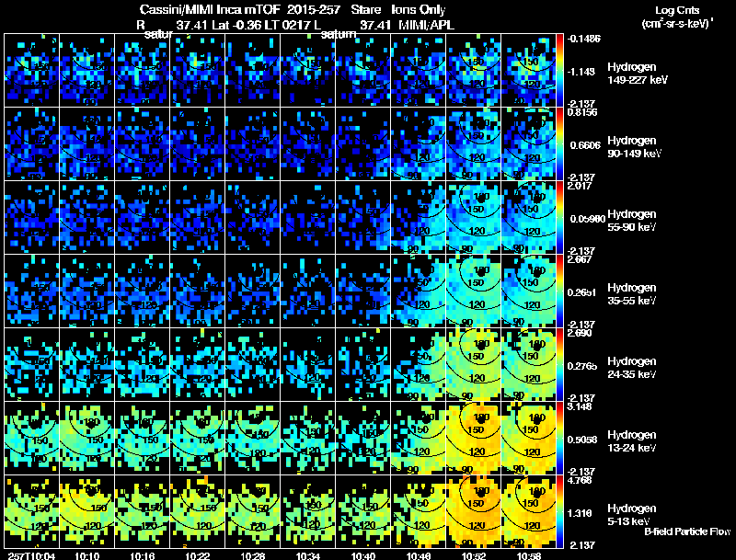This screenshot has width=736, height=560.
Task: Click the '3.148' colorbar value
Action: coord(580,406)
